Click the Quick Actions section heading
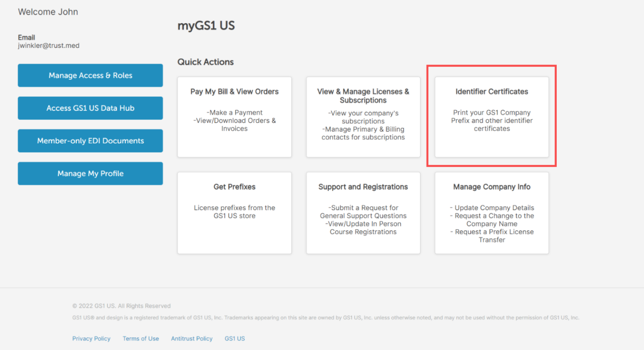 (205, 62)
